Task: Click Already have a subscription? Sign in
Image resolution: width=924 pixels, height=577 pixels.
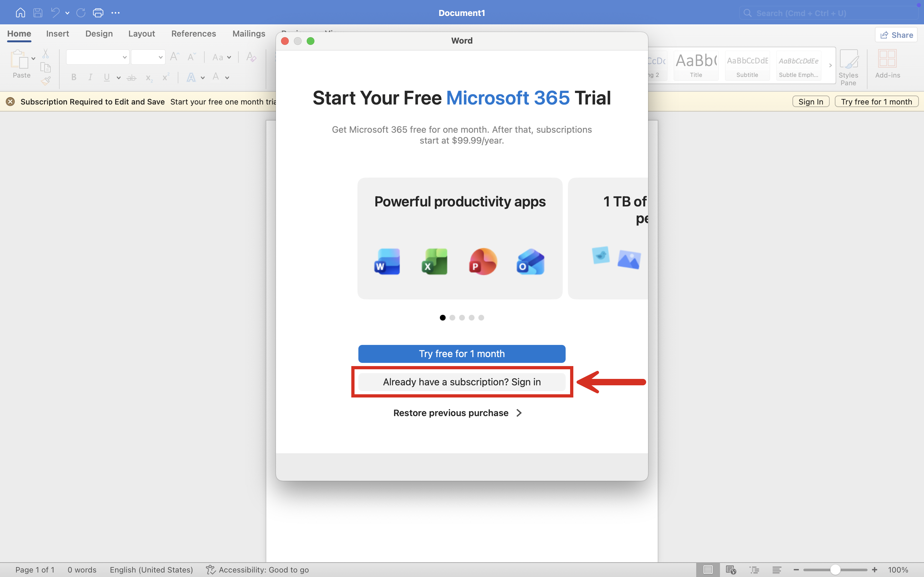Action: 462,382
